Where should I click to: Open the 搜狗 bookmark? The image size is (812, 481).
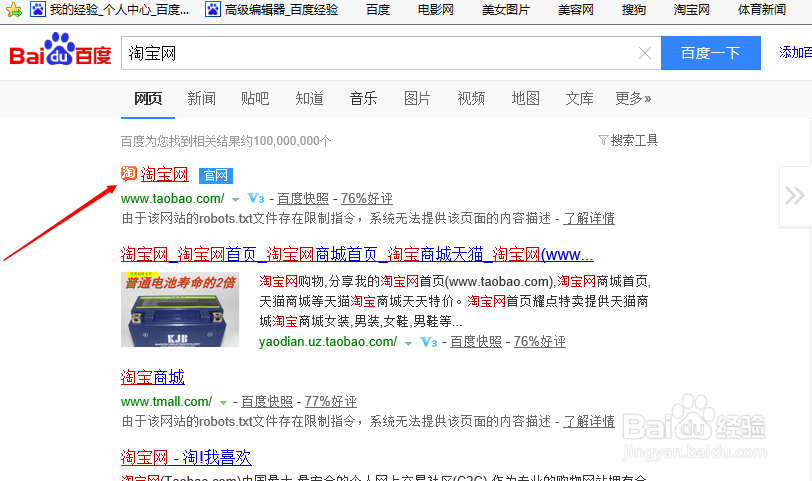coord(633,9)
